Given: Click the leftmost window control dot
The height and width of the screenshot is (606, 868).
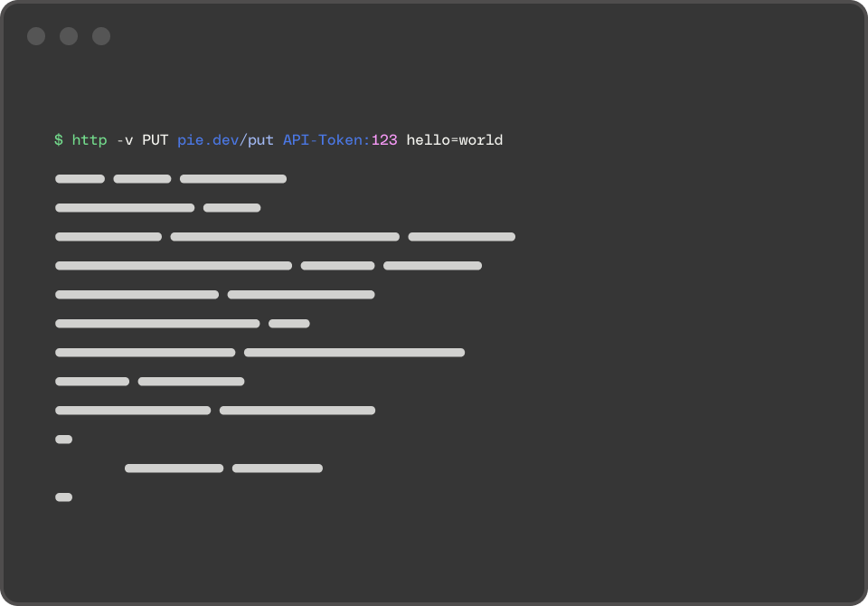Looking at the screenshot, I should (x=36, y=36).
